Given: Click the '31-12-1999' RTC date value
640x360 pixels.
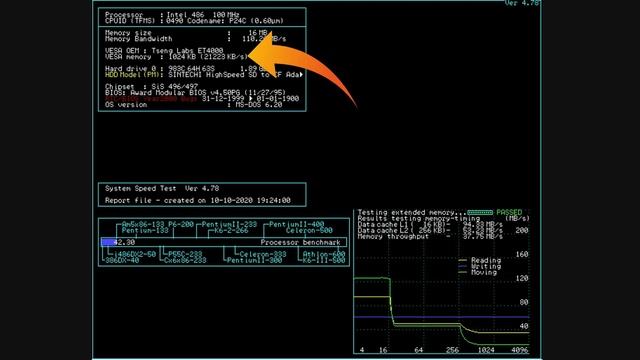Looking at the screenshot, I should pyautogui.click(x=223, y=99).
